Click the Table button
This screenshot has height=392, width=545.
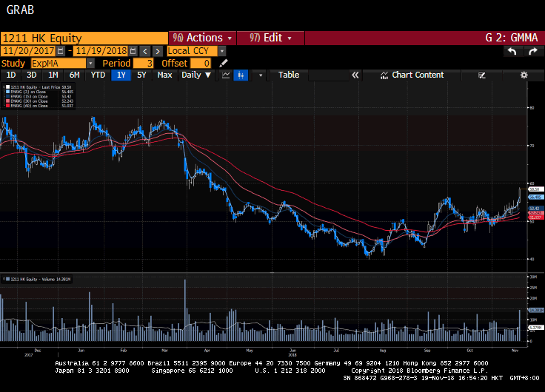pos(289,75)
